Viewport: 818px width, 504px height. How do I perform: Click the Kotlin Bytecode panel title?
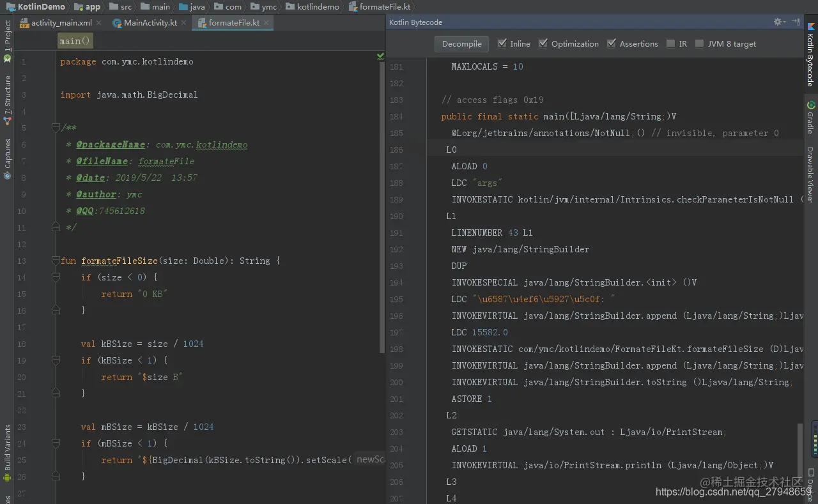416,22
